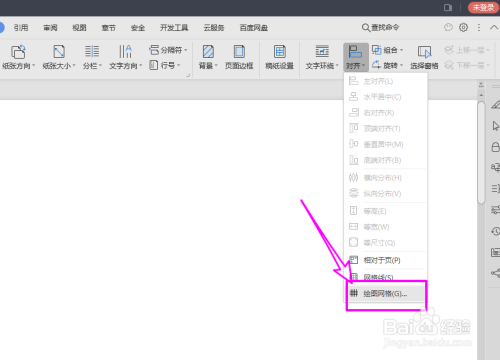Open the page setup dialog launcher
The width and height of the screenshot is (500, 360).
[x=188, y=75]
